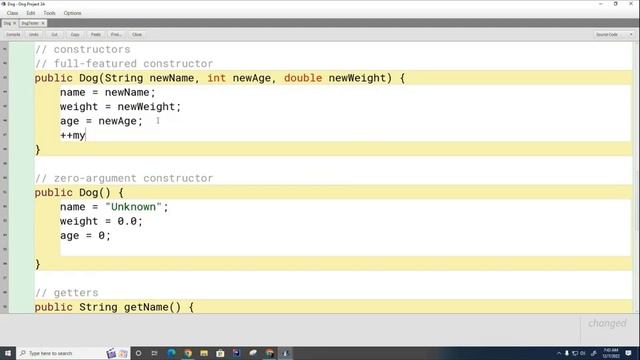The image size is (640, 360).
Task: Click the Close toolbar button
Action: coord(137,35)
